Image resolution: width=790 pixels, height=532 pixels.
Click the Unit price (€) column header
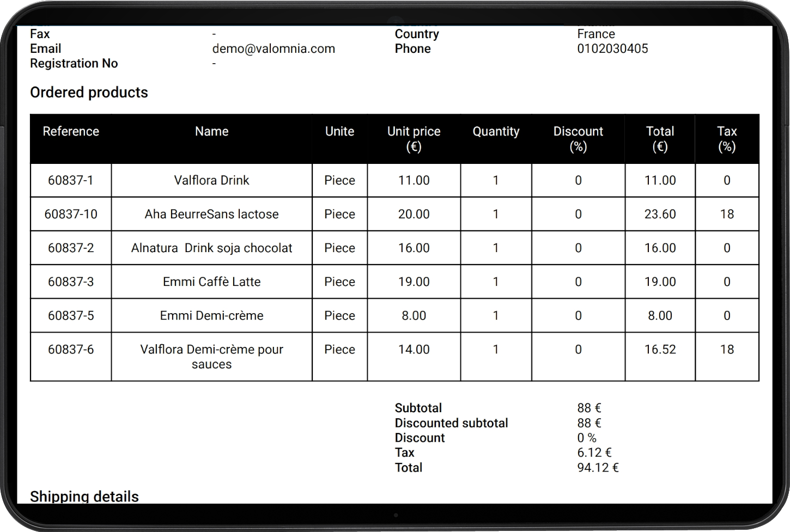click(414, 139)
